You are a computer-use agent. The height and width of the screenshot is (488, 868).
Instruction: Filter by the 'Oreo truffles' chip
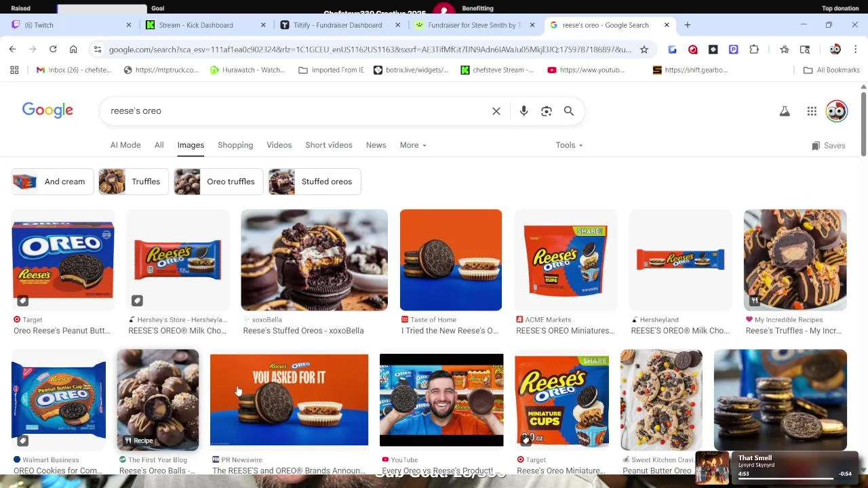(x=218, y=182)
